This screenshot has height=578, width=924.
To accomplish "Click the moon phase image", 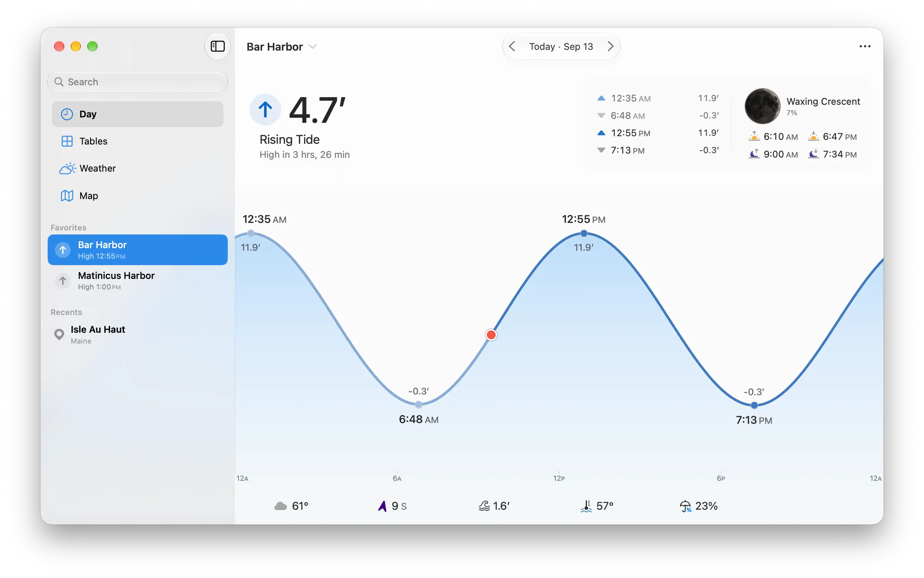I will coord(762,106).
